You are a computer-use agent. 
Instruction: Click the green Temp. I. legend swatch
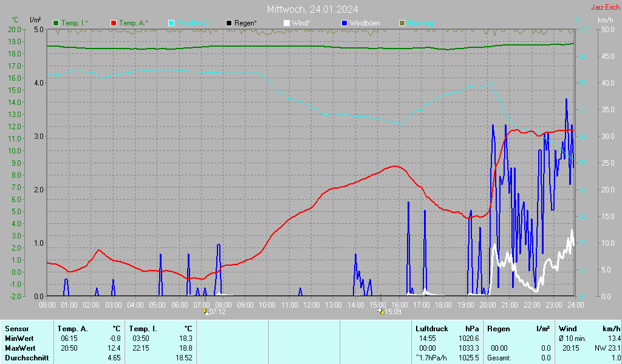click(x=56, y=24)
